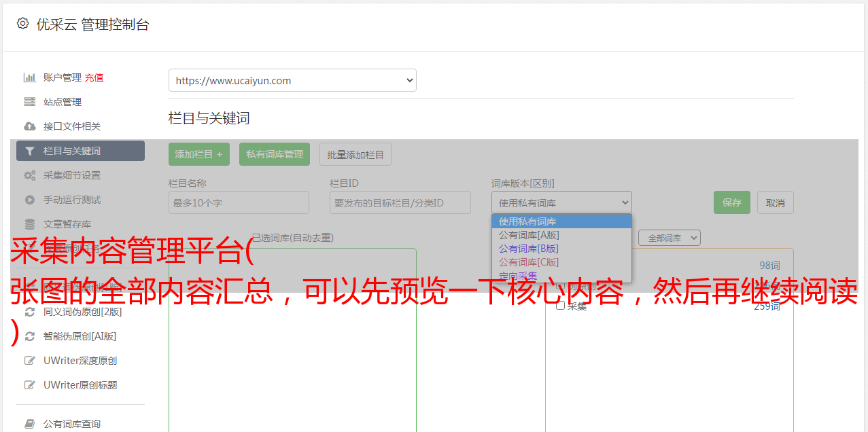Choose the 公有词库[C版] option
Image resolution: width=868 pixels, height=432 pixels.
click(x=561, y=262)
